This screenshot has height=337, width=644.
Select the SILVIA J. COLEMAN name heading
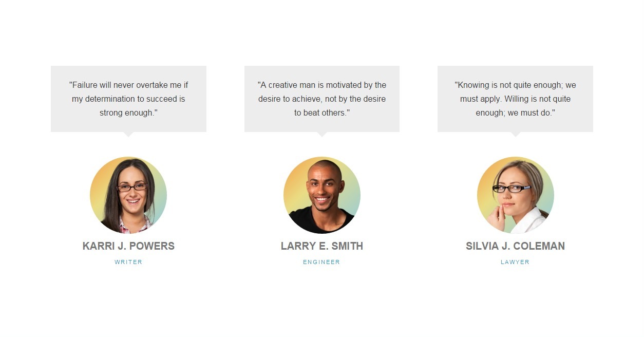pyautogui.click(x=515, y=246)
